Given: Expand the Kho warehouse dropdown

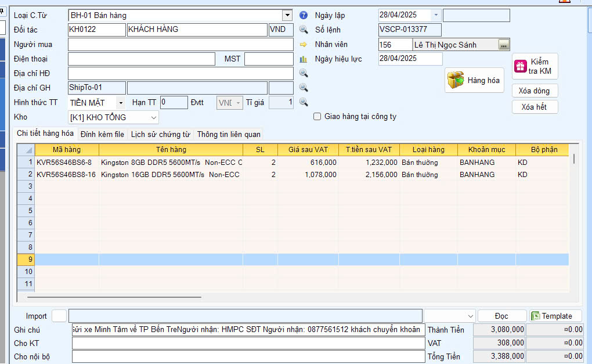Looking at the screenshot, I should (153, 117).
